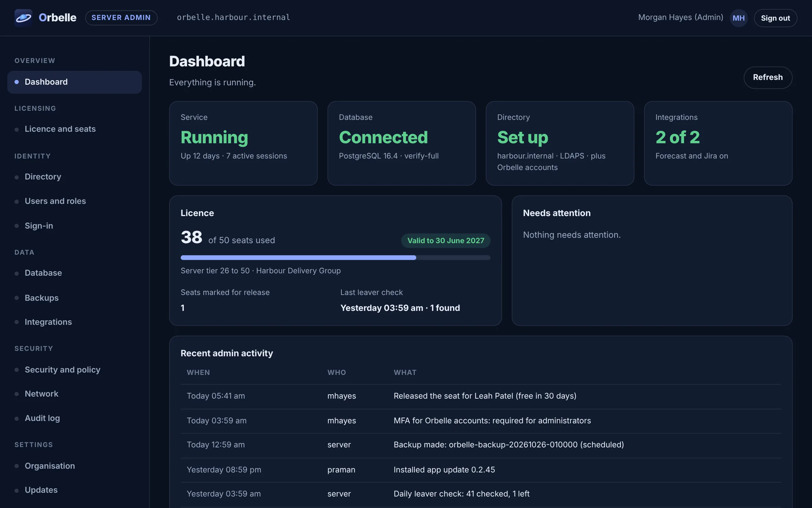Click the MH user avatar
The height and width of the screenshot is (508, 812).
pyautogui.click(x=739, y=18)
